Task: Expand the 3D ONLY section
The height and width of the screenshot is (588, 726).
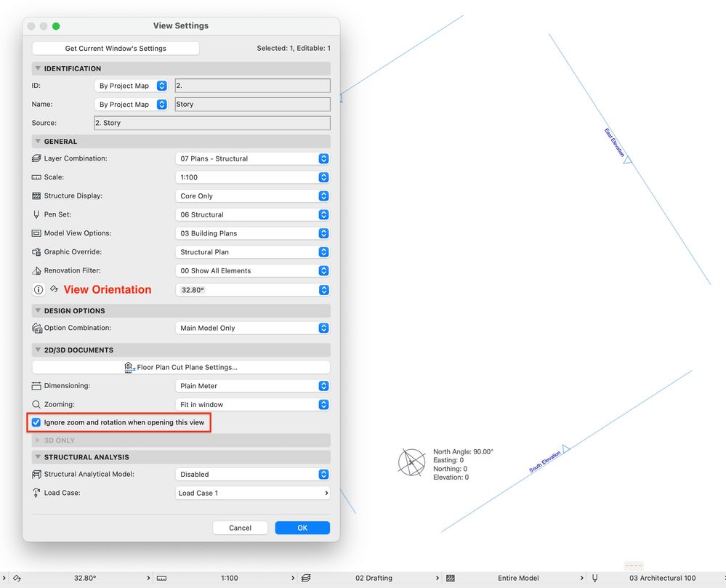Action: pos(38,440)
